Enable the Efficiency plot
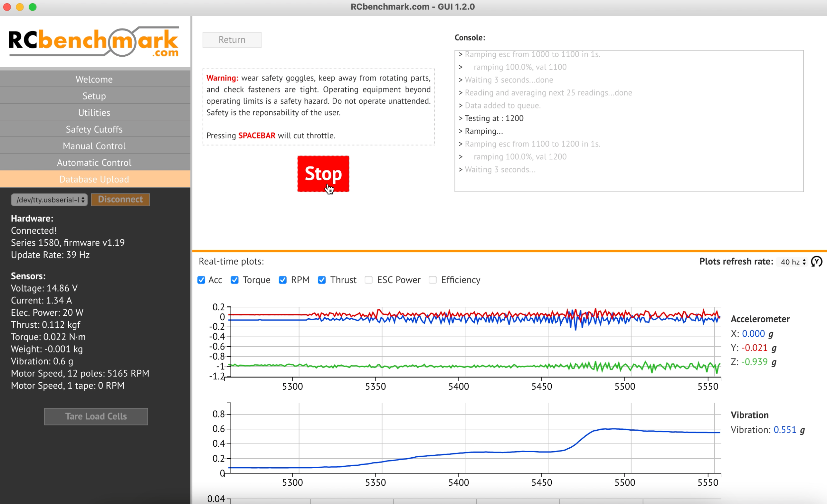The height and width of the screenshot is (504, 827). (432, 280)
